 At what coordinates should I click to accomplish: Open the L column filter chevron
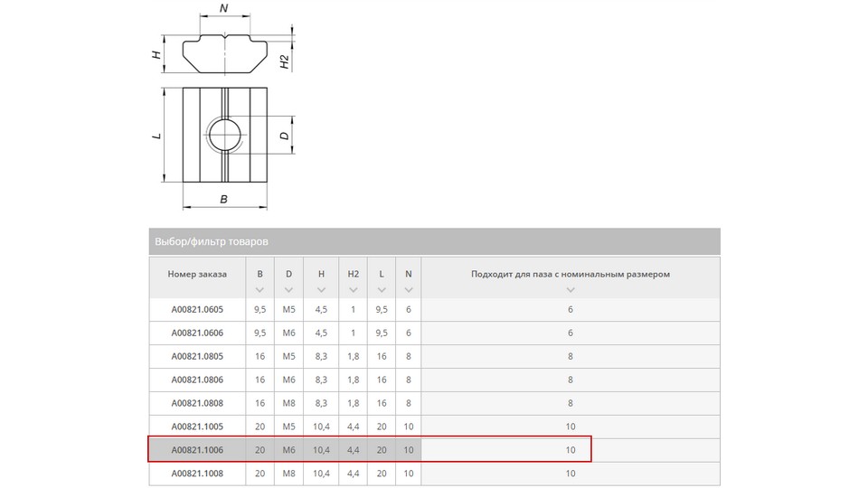point(382,290)
